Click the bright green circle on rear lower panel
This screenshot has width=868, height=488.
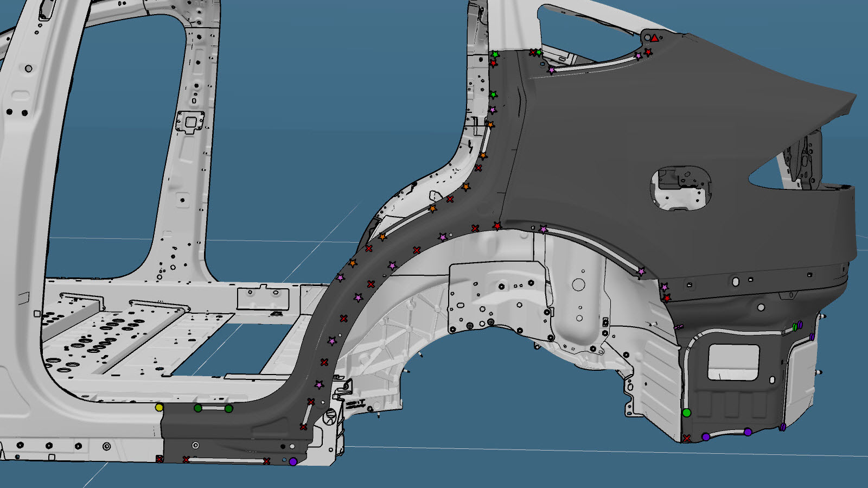tap(686, 413)
